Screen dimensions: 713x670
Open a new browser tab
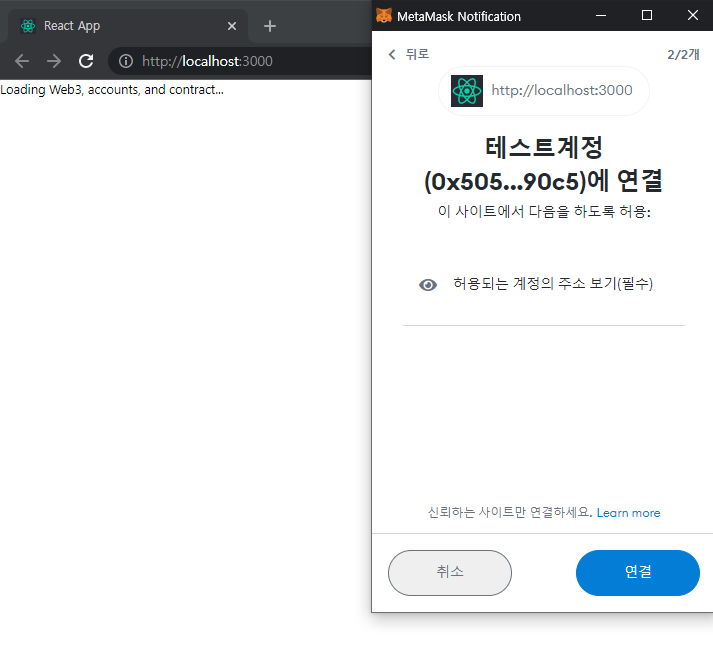pos(270,26)
